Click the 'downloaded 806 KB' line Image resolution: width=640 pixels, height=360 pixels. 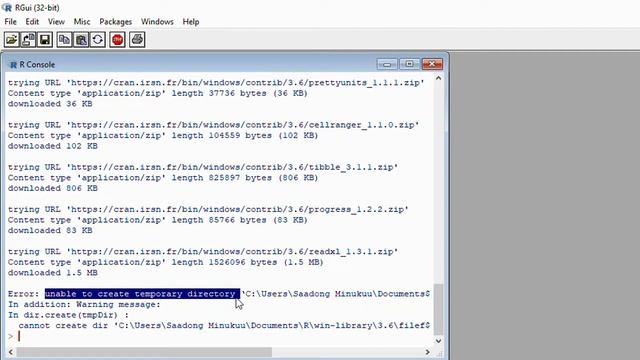pyautogui.click(x=53, y=188)
